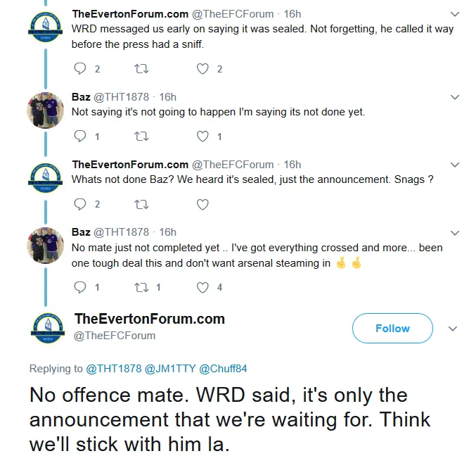Open chevron menu beside Follow button
The image size is (476, 456).
[454, 329]
